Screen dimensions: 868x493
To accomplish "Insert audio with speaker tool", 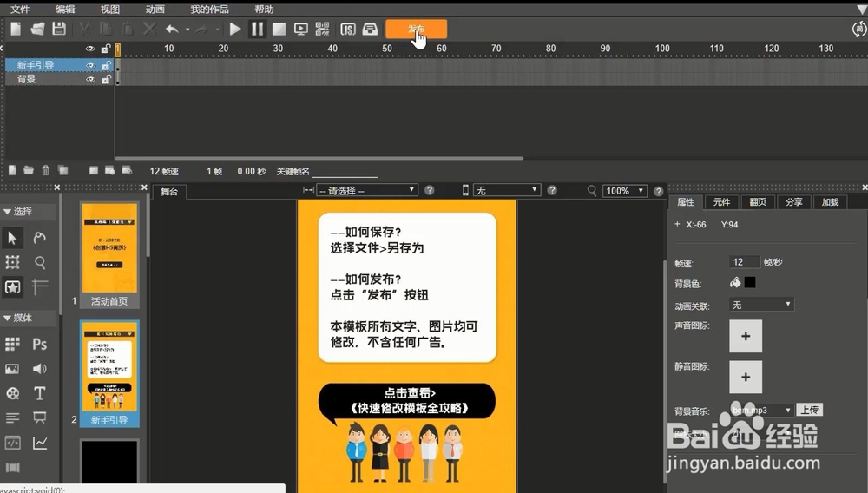I will 39,369.
